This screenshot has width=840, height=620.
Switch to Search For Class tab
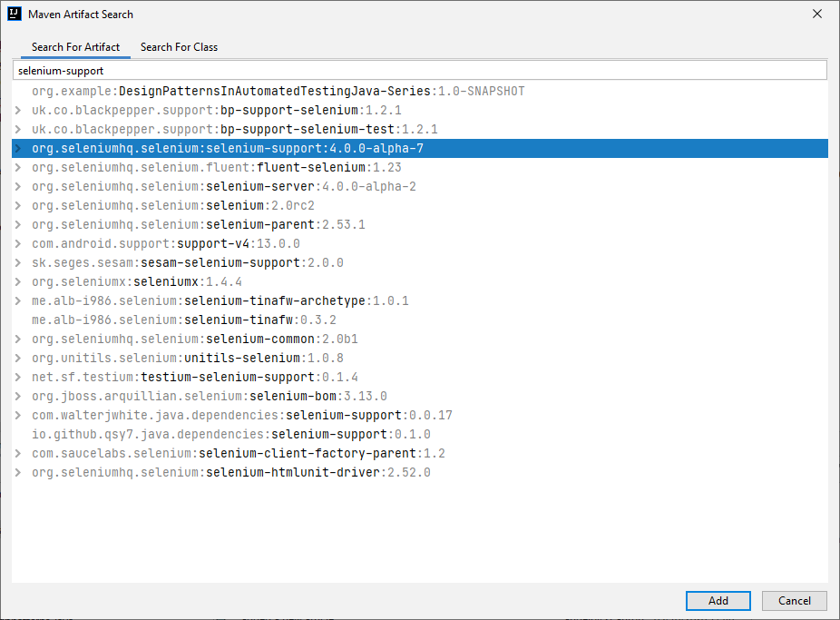pyautogui.click(x=179, y=47)
